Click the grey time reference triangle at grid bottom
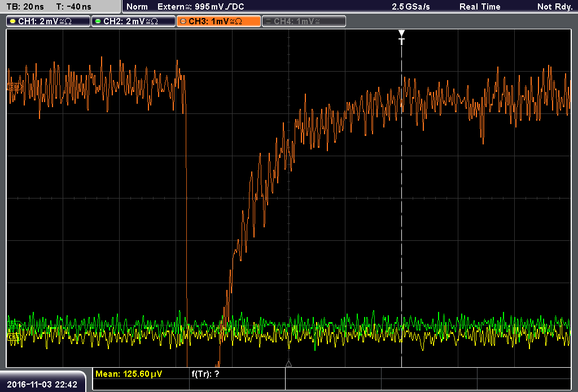Viewport: 578px width, 392px height. point(288,364)
